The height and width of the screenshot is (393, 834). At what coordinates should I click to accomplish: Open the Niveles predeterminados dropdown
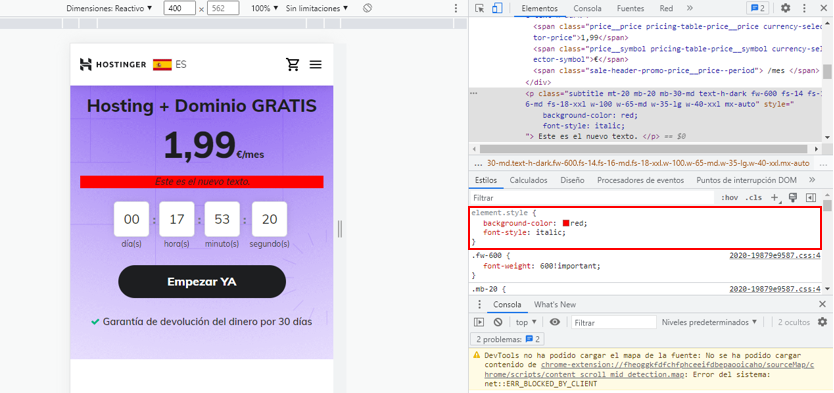point(709,322)
